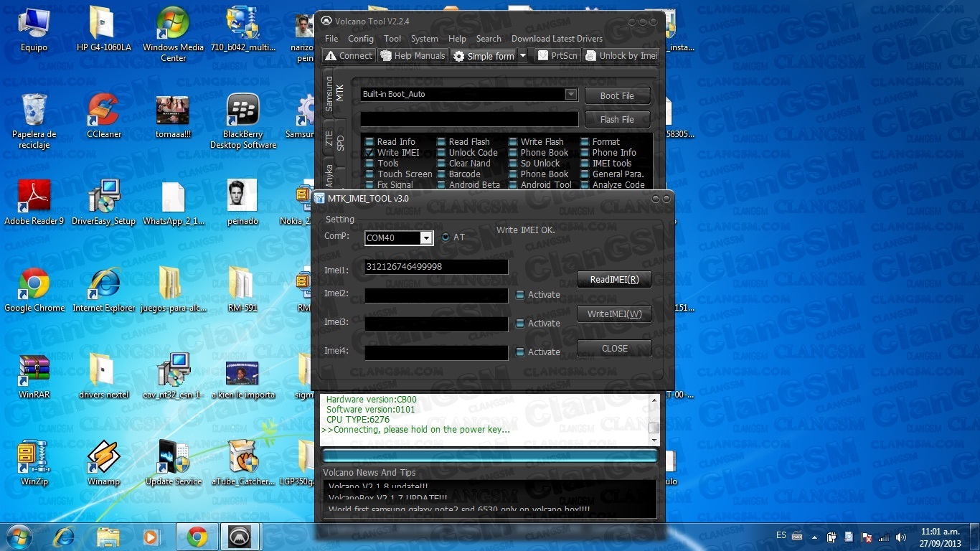980x551 pixels.
Task: Click the Imei2 input field
Action: [x=436, y=295]
